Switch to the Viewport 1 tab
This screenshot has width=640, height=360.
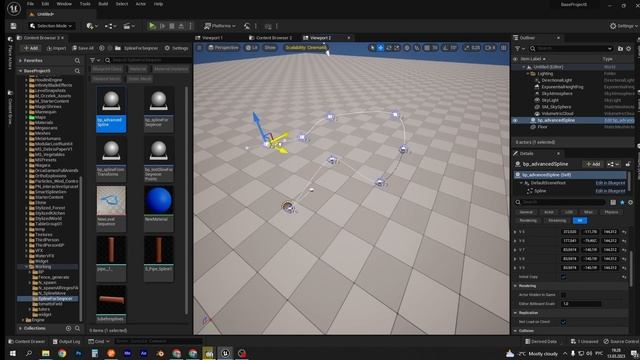tap(212, 38)
